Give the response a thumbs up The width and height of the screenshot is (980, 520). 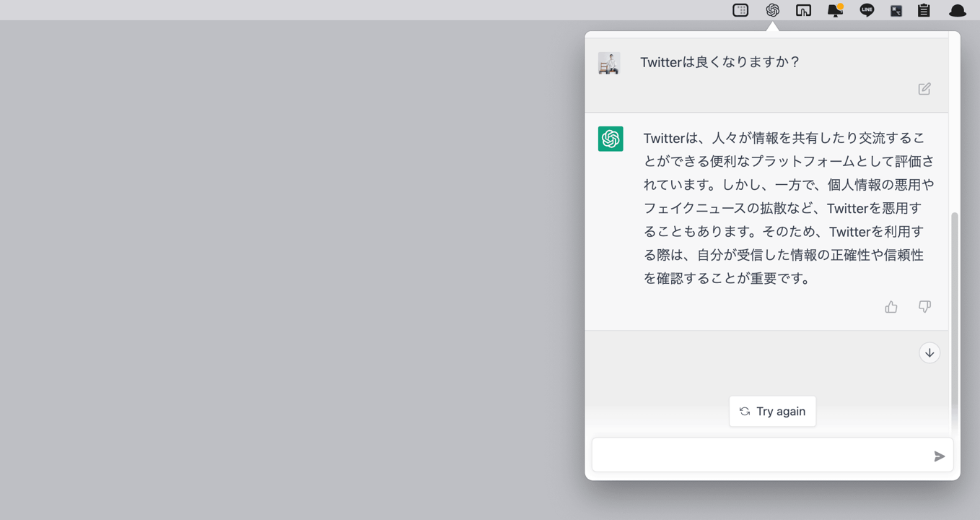[891, 307]
